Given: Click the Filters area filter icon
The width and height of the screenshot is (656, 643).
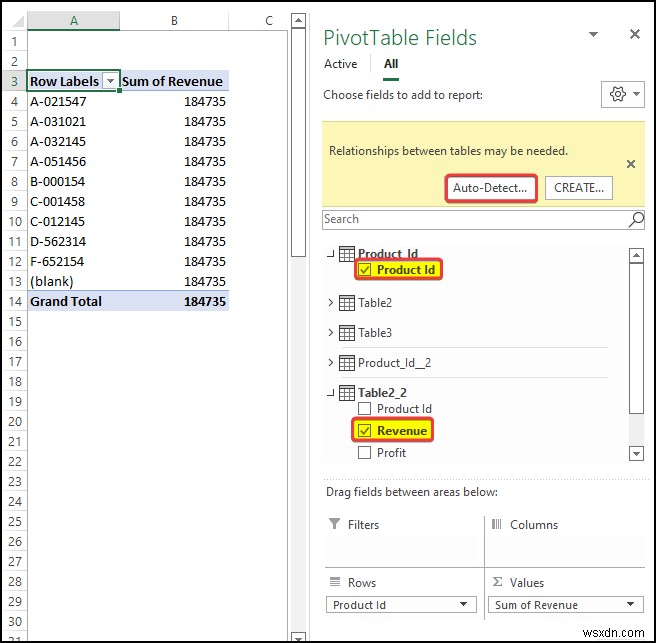Looking at the screenshot, I should [x=335, y=524].
